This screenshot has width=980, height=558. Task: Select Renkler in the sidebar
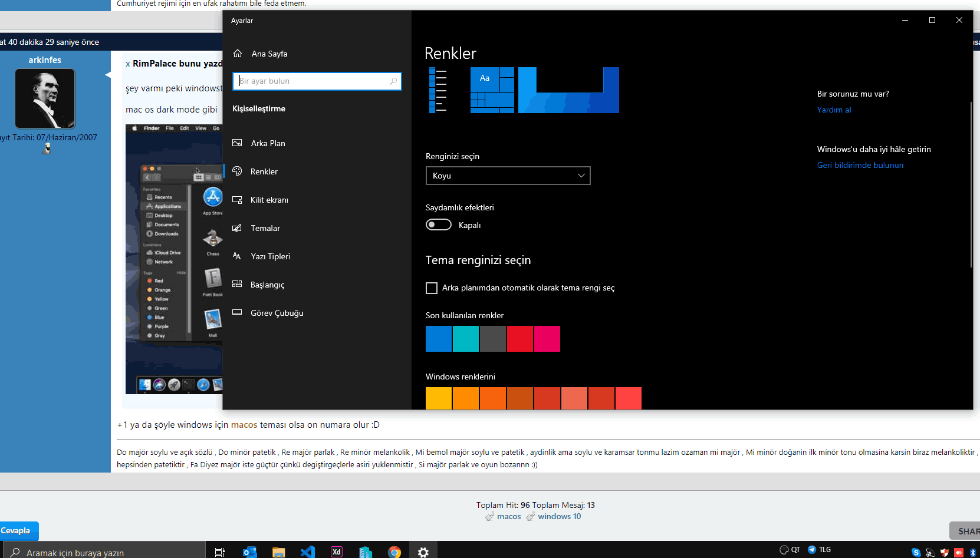point(264,171)
